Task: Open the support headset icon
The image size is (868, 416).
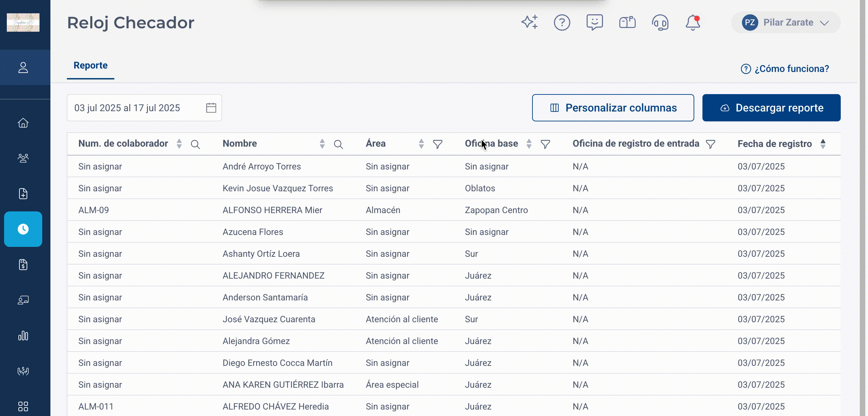Action: click(660, 23)
